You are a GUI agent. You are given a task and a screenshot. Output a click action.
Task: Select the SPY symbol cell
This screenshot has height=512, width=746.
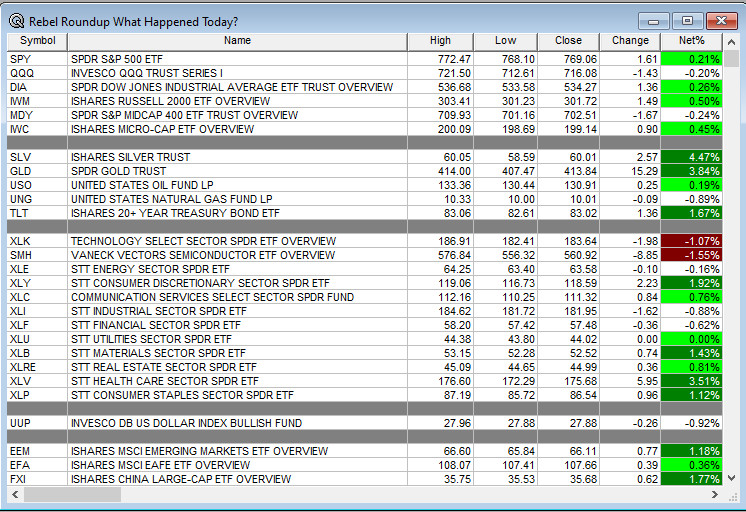[38, 59]
